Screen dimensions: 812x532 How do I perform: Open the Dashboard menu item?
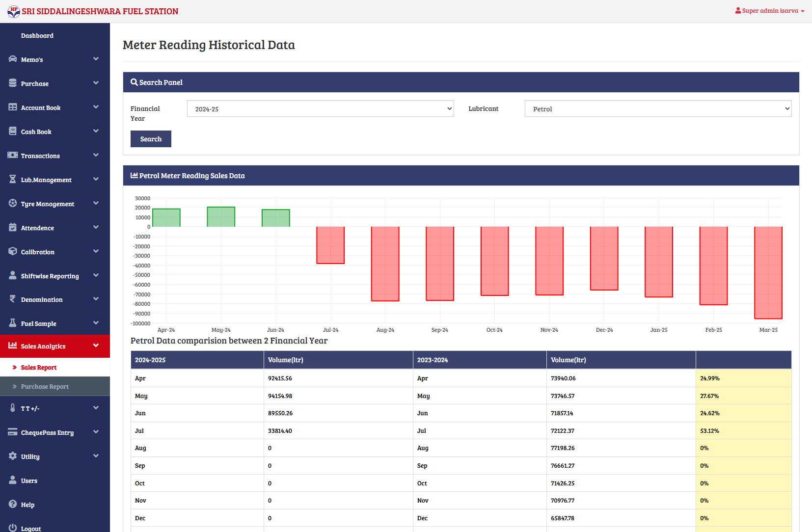pyautogui.click(x=37, y=36)
